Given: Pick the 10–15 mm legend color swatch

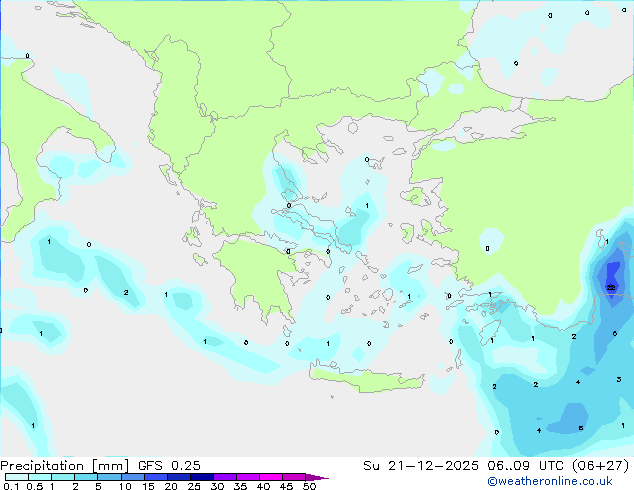Looking at the screenshot, I should [132, 477].
